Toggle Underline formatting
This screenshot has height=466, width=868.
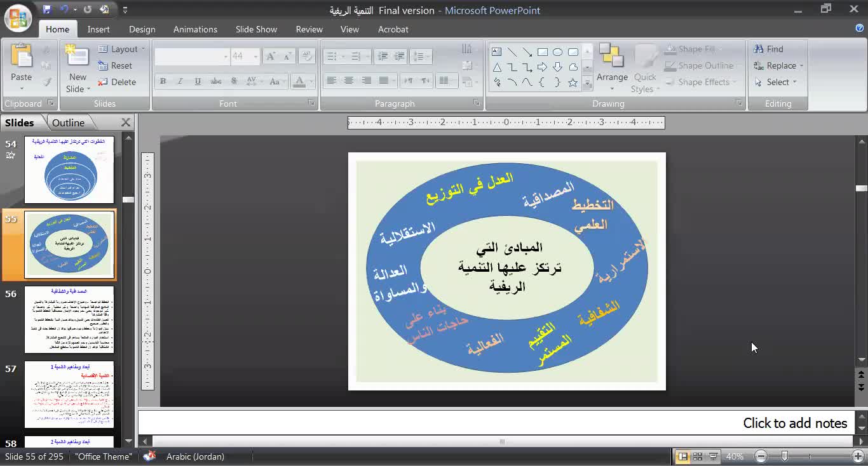(x=198, y=81)
